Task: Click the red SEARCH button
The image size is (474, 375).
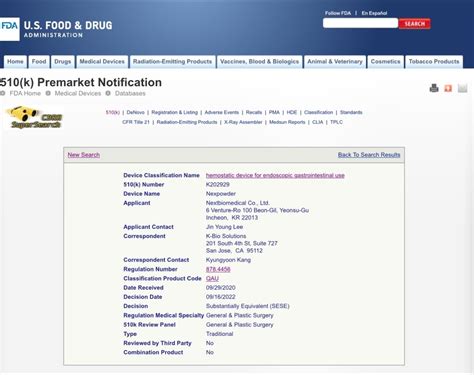Action: (414, 24)
